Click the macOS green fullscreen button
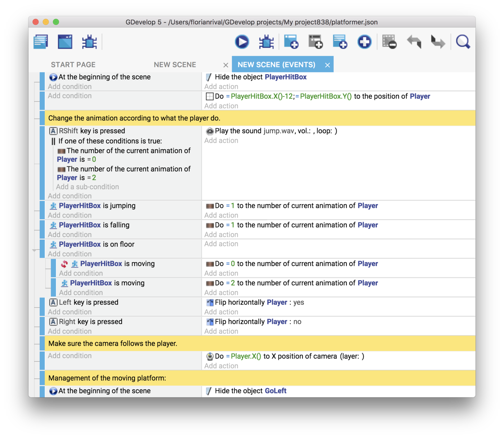This screenshot has height=438, width=504. pos(56,22)
